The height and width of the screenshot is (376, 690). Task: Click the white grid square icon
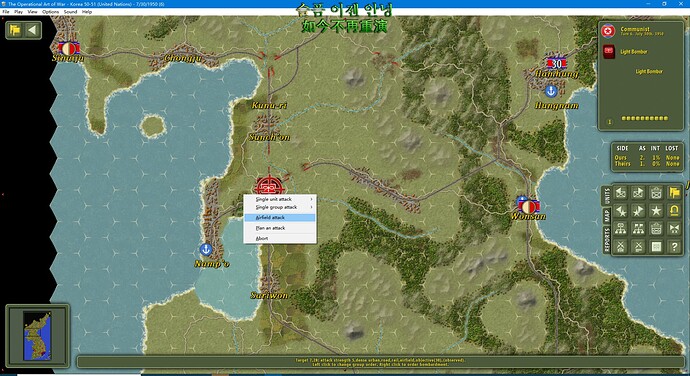coord(656,247)
